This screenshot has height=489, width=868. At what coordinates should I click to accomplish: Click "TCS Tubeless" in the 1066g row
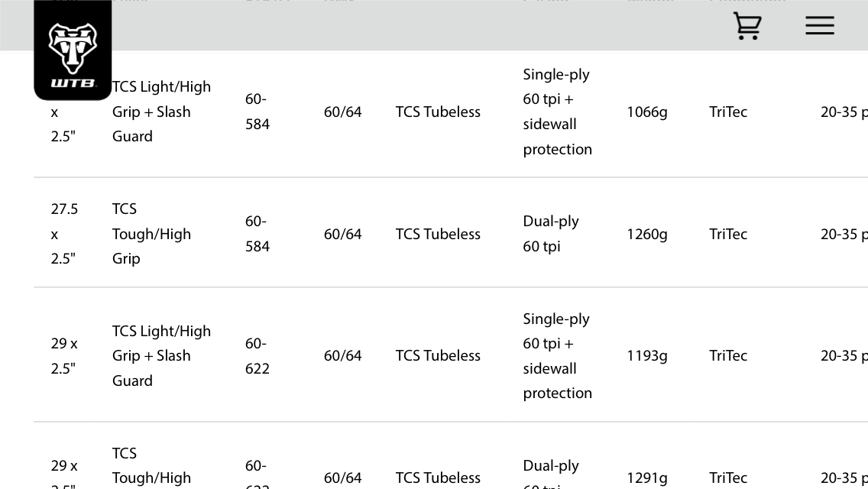click(438, 112)
